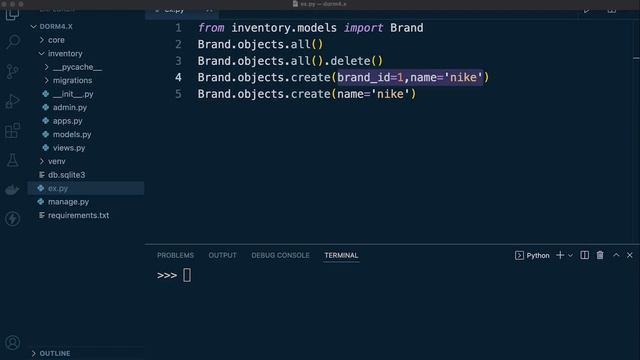This screenshot has width=640, height=360.
Task: Open views.py file
Action: coord(69,148)
